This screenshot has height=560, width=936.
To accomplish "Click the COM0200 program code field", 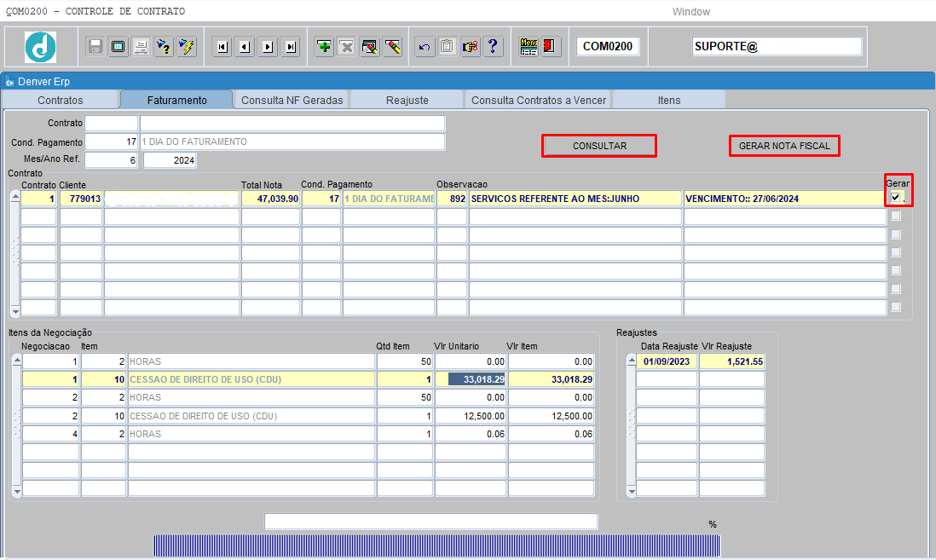I will (608, 46).
